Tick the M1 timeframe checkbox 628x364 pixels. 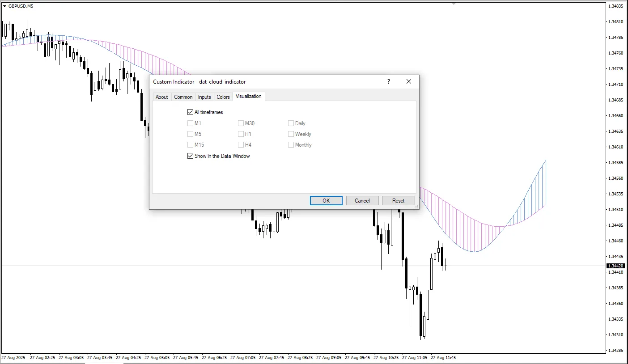coord(191,123)
